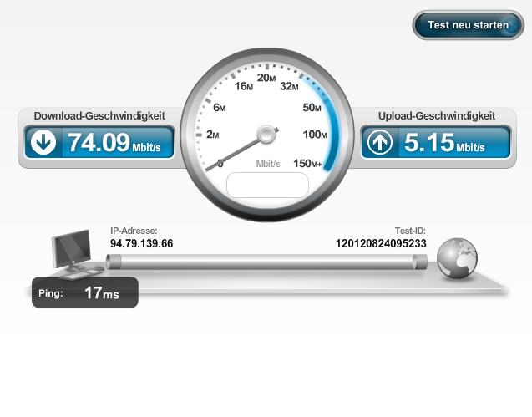Click the connection pipe progress bar
The width and height of the screenshot is (532, 417).
(x=266, y=262)
